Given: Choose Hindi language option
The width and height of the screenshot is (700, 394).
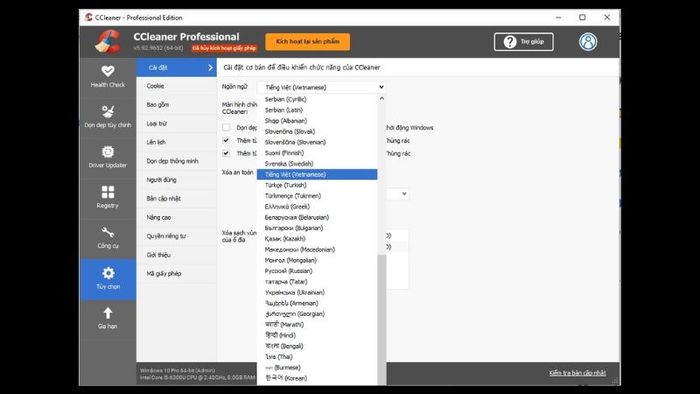Looking at the screenshot, I should 317,335.
